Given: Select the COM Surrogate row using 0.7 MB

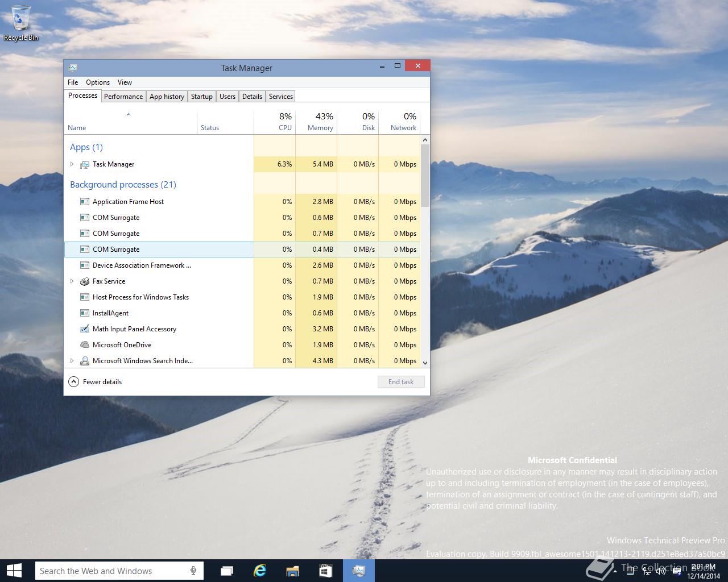Looking at the screenshot, I should tap(242, 234).
